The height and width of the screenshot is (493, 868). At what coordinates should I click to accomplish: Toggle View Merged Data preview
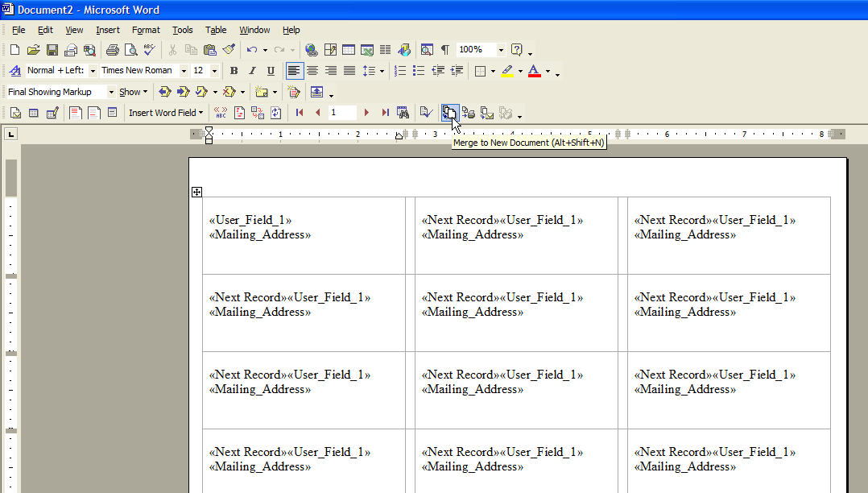click(221, 113)
